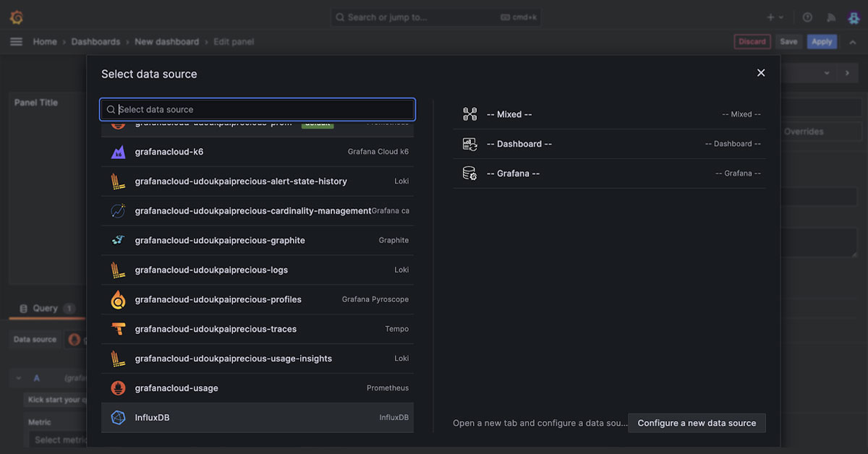Screen dimensions: 868x454
Task: Click the data source search field
Action: pyautogui.click(x=257, y=109)
